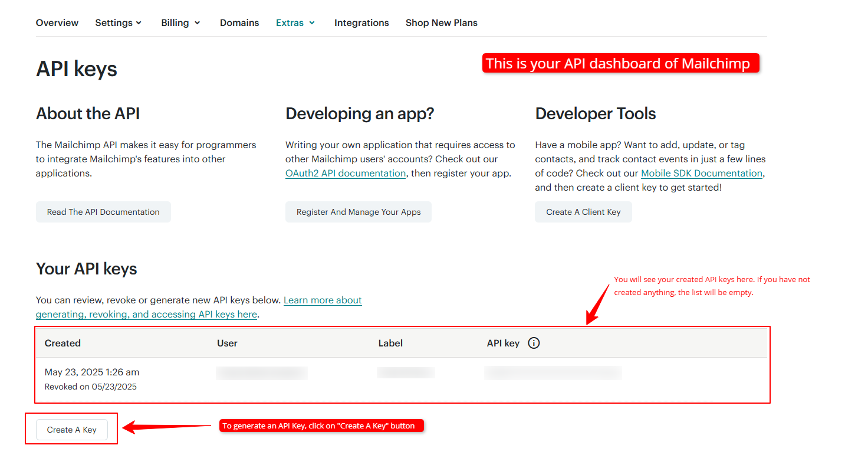Open the Mobile SDK Documentation link
The image size is (868, 458).
click(702, 174)
